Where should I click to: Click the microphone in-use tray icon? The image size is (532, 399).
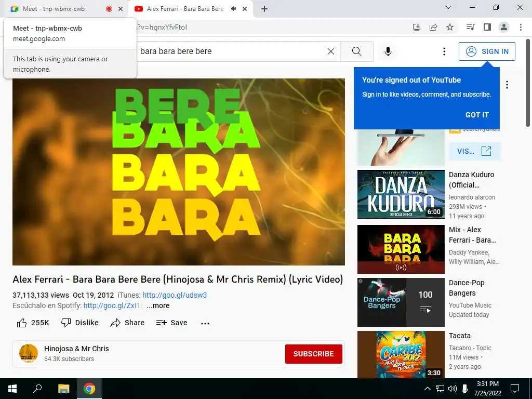click(x=465, y=389)
